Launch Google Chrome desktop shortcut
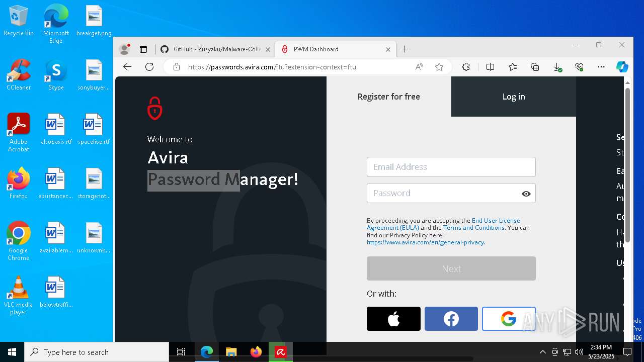The image size is (644, 362). (x=19, y=241)
